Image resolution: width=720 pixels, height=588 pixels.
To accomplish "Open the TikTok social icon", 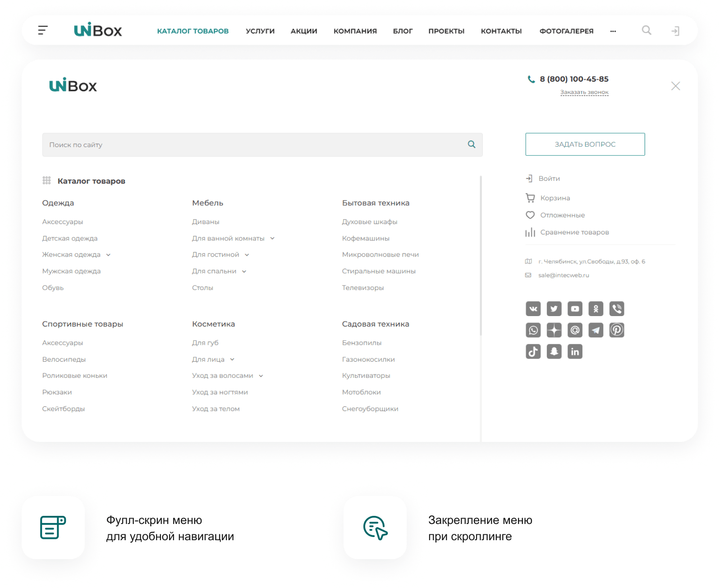I will [x=533, y=351].
